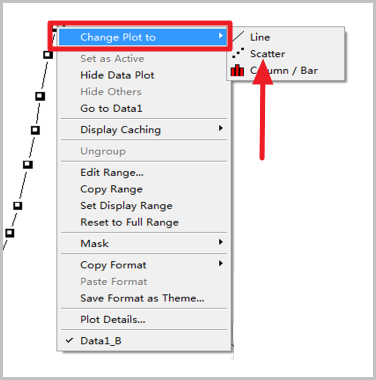376x380 pixels.
Task: Choose the Scatter plot dots icon
Action: [238, 53]
